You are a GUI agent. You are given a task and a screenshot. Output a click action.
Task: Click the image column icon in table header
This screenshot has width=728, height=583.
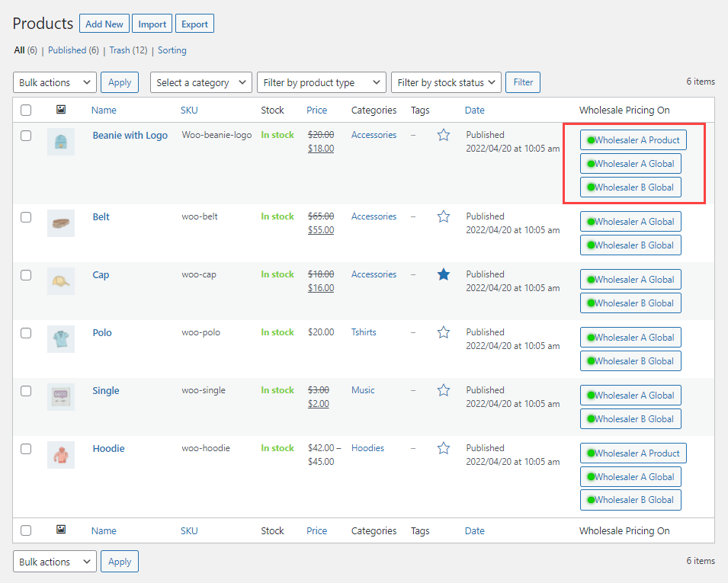point(61,110)
